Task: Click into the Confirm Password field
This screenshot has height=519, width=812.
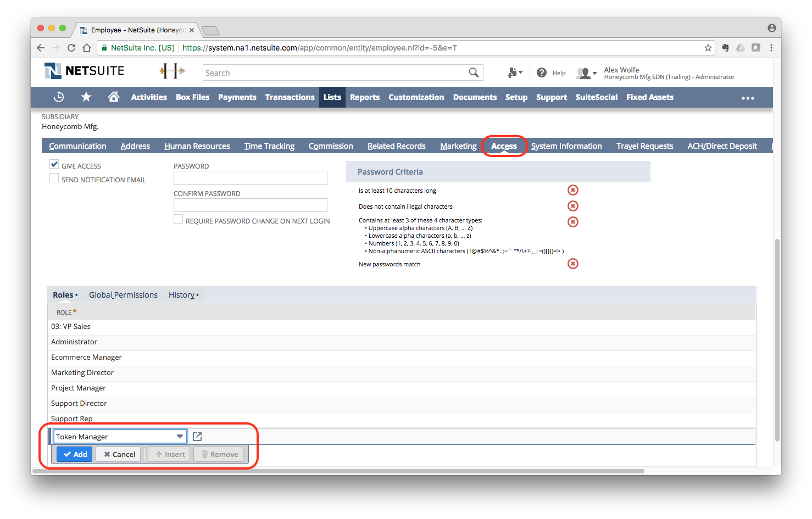Action: pos(251,205)
